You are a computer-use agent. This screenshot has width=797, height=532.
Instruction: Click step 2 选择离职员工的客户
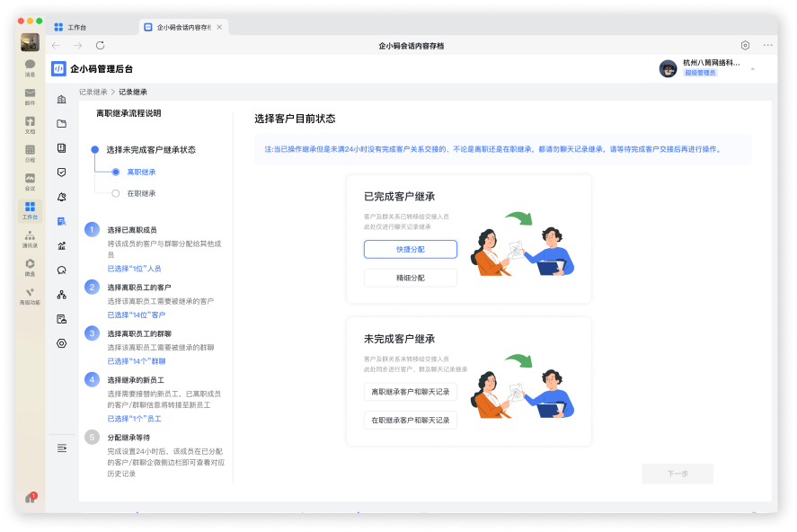[138, 287]
